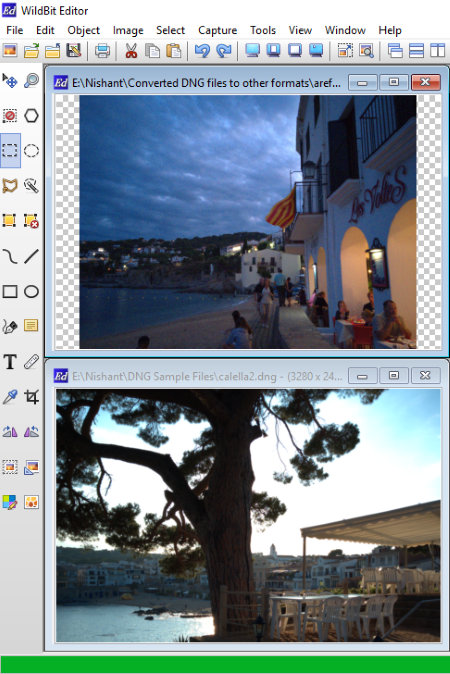The width and height of the screenshot is (450, 674).
Task: Click the flip icon with blue arrow on left
Action: [x=10, y=432]
